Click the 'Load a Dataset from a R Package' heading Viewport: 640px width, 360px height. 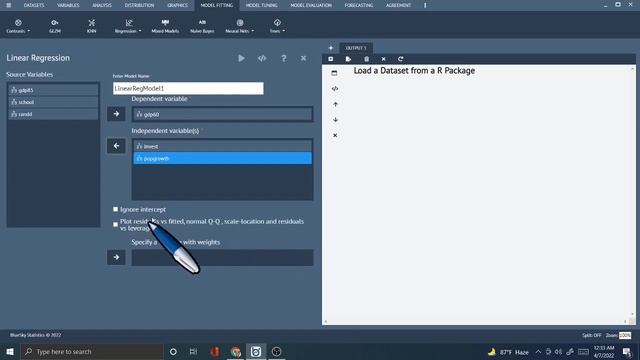[414, 71]
